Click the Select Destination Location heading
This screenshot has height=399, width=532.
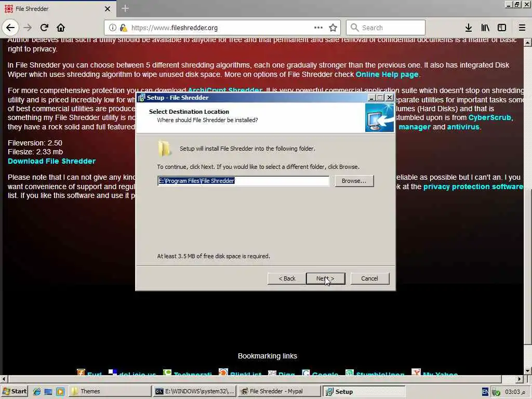189,112
